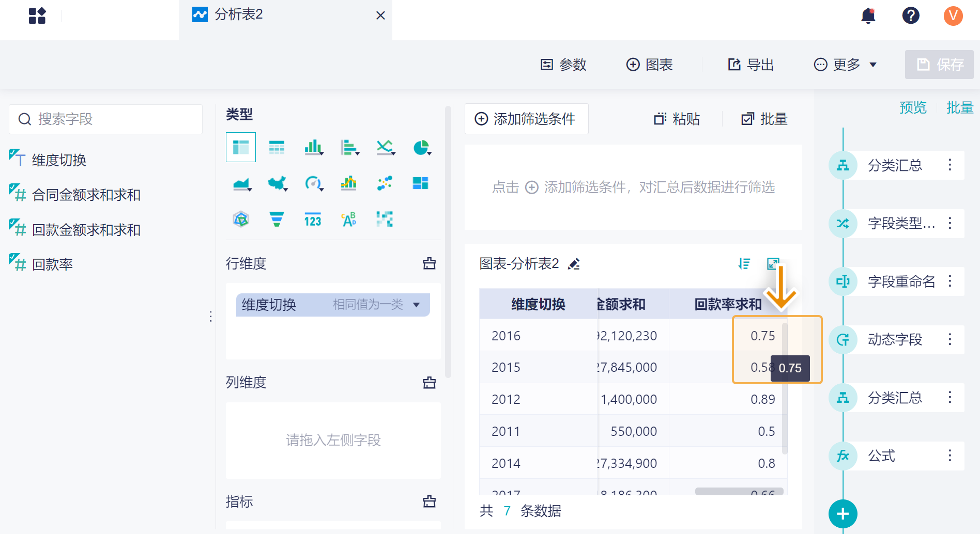This screenshot has width=980, height=534.
Task: Select the detail table chart type
Action: 277,147
